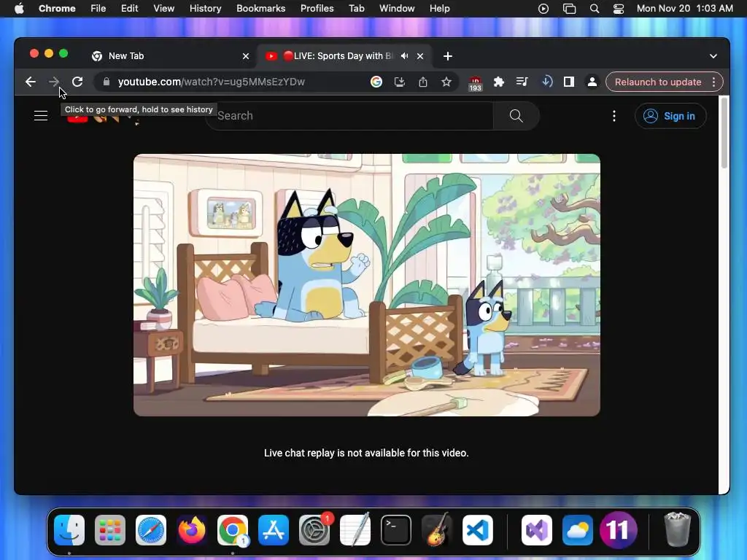Open the History menu
Screen dimensions: 747x560
205,8
